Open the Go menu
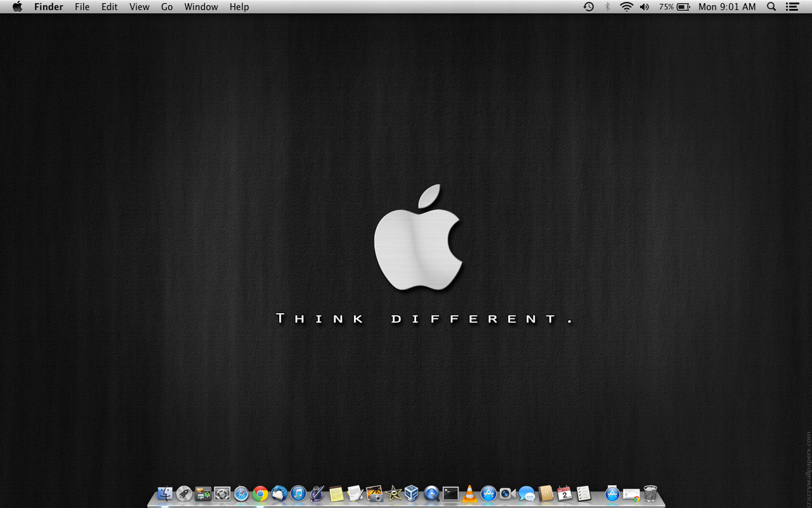812x508 pixels. pos(167,7)
